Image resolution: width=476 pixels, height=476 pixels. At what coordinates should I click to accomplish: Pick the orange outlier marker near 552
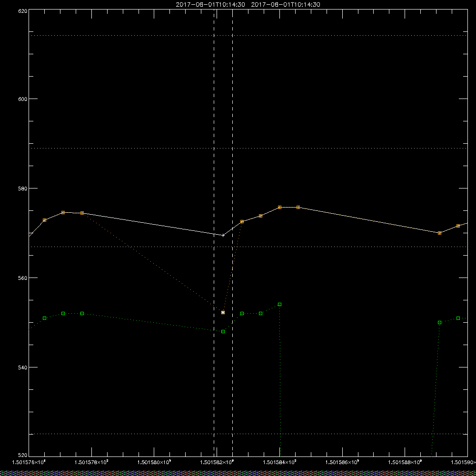(x=223, y=312)
